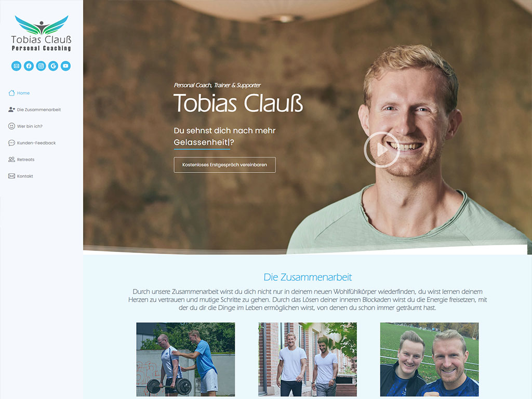Click the people icon beside Retreats
This screenshot has width=532, height=399.
(x=11, y=159)
